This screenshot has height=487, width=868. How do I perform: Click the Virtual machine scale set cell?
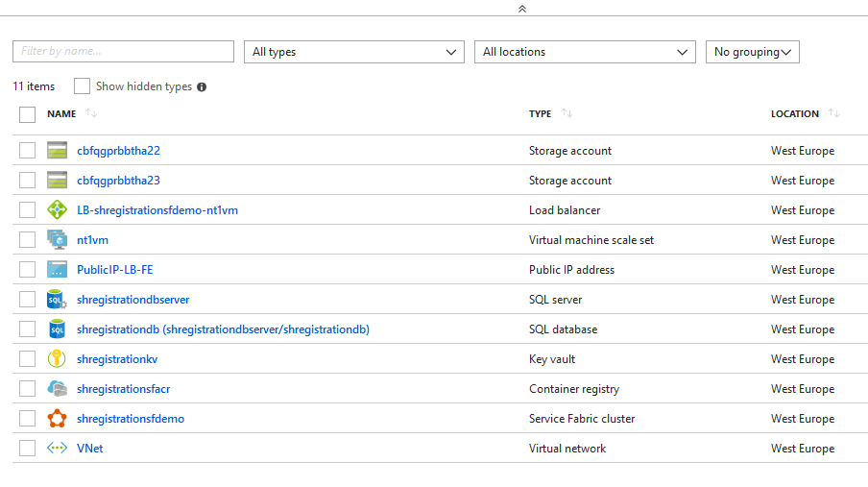coord(591,240)
